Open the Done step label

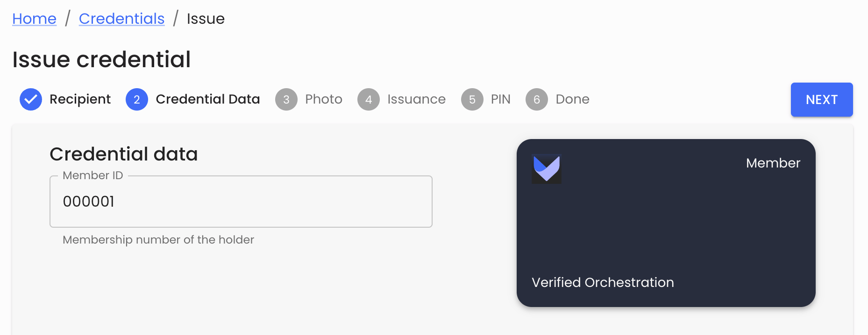tap(572, 99)
